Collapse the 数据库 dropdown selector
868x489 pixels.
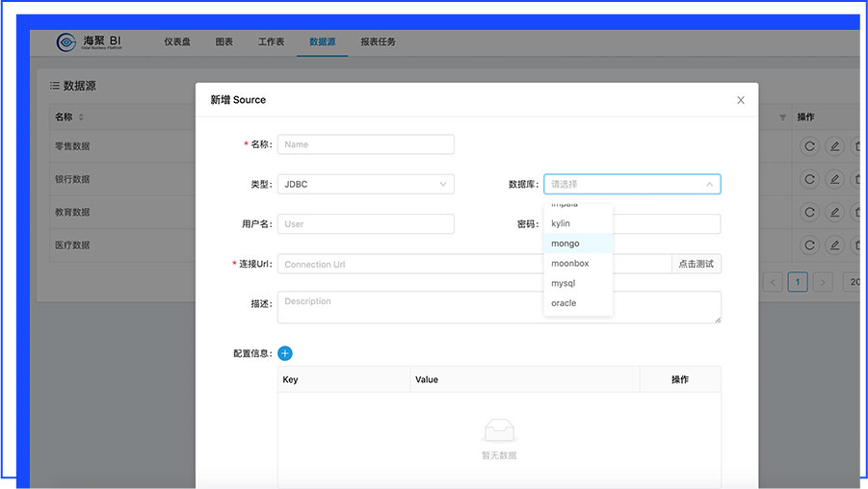click(632, 184)
